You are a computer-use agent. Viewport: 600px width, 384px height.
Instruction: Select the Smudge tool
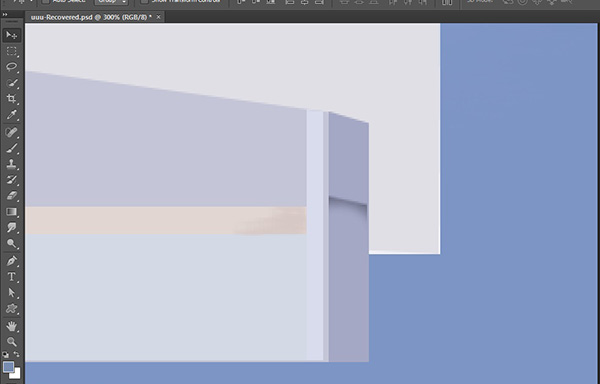point(11,228)
